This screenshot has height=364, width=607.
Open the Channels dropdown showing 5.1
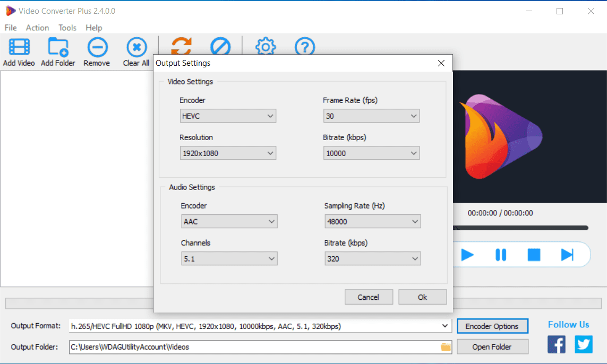point(229,259)
